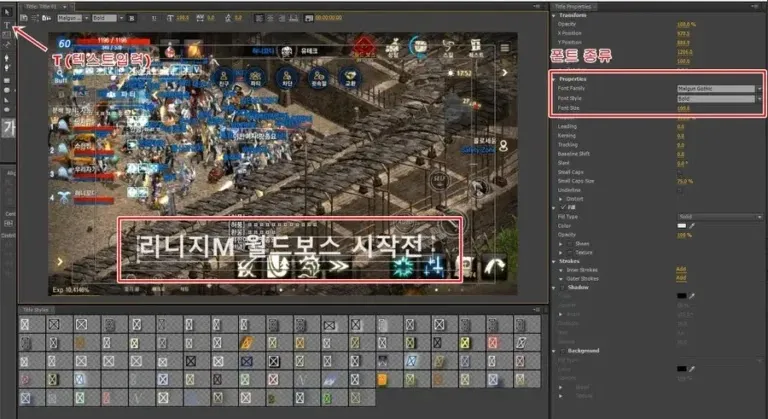Enable the Background checkbox

563,351
